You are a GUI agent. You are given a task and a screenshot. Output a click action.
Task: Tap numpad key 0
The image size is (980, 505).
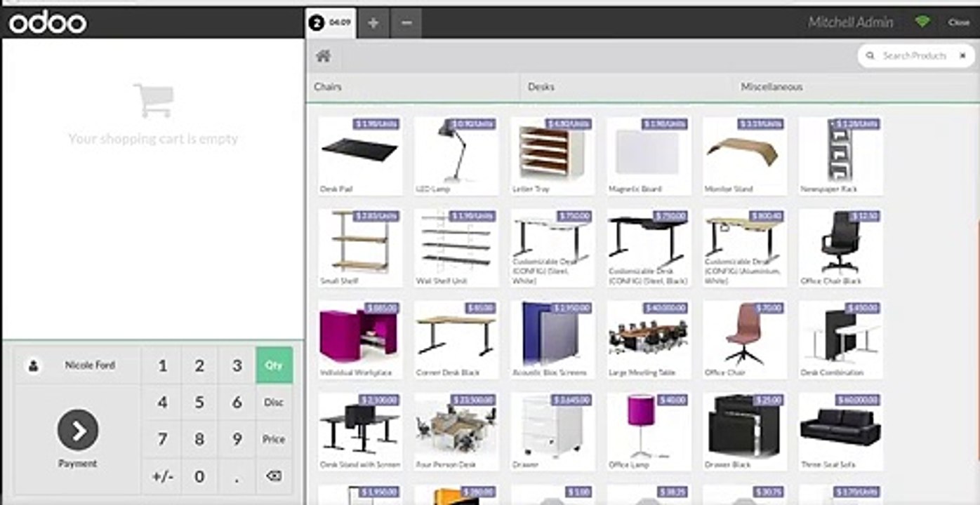click(199, 476)
